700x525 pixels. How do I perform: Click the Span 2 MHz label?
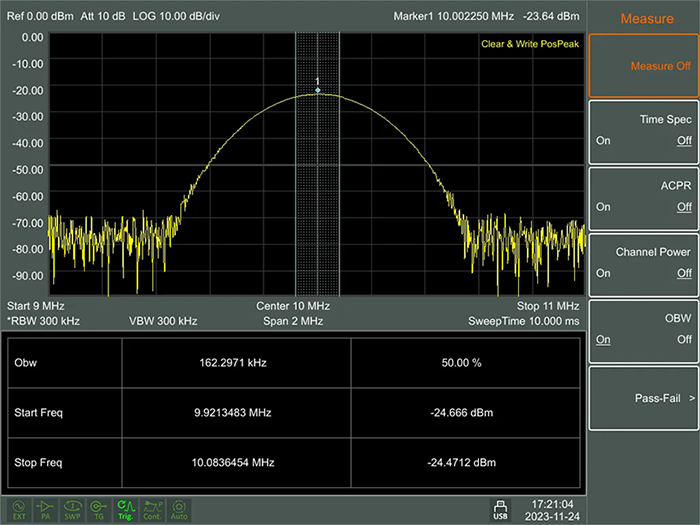tap(293, 321)
